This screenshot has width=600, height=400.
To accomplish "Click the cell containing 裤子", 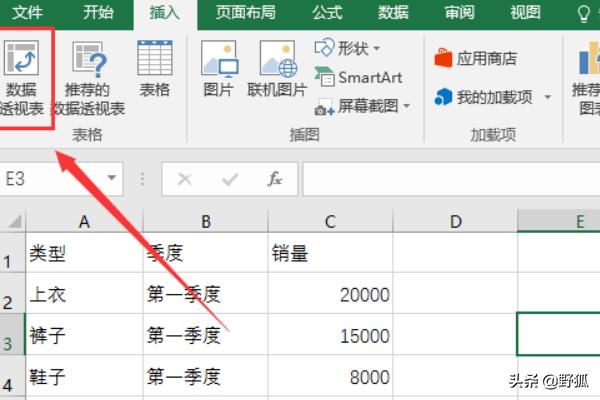I will [x=84, y=334].
